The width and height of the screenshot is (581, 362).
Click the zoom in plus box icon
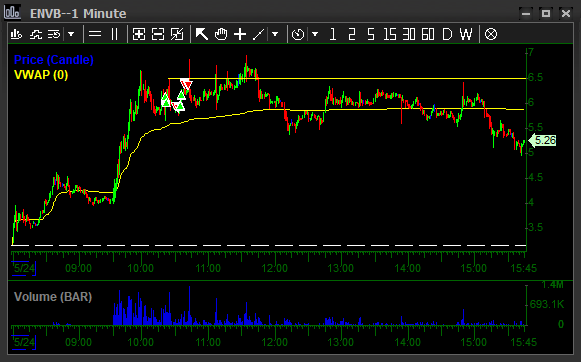pos(139,34)
